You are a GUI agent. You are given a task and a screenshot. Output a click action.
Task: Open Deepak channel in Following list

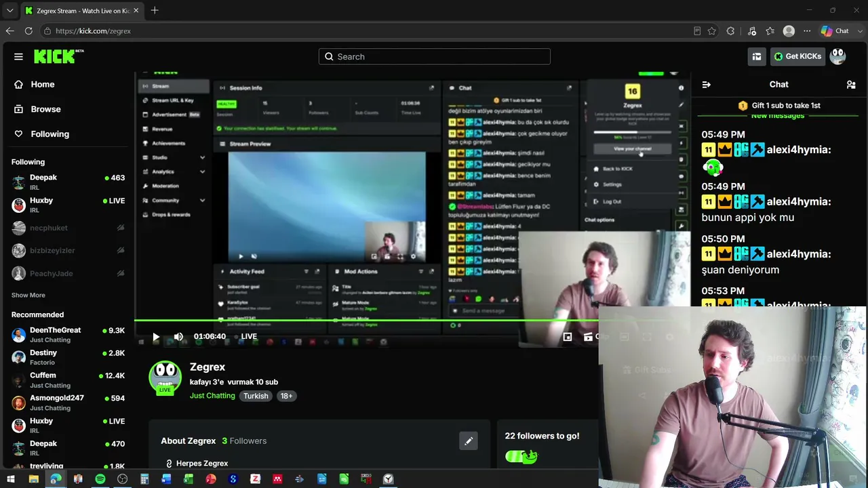tap(68, 182)
